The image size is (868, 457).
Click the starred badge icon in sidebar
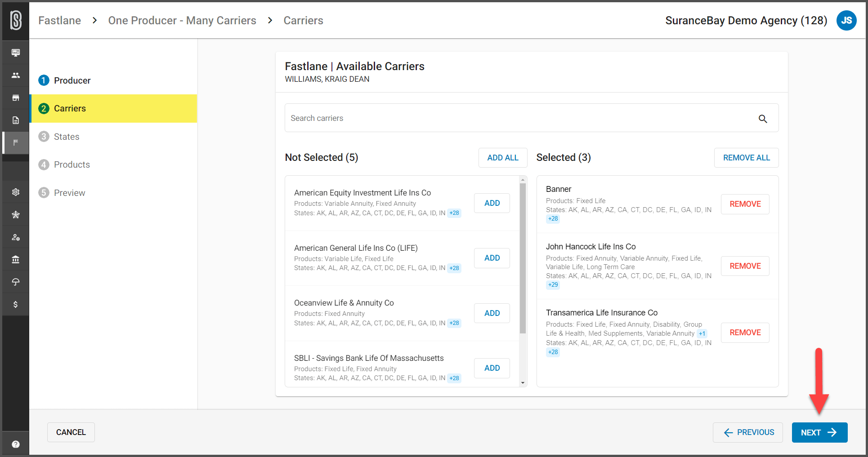coord(15,214)
